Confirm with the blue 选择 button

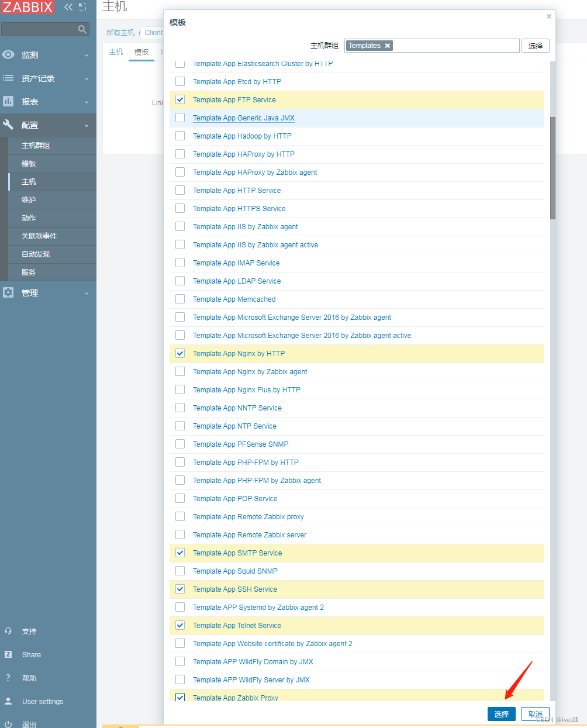[502, 714]
